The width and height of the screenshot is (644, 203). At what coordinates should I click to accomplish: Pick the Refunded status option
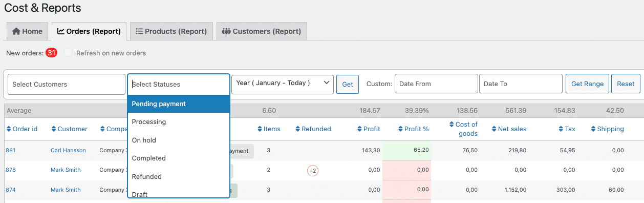tap(179, 176)
